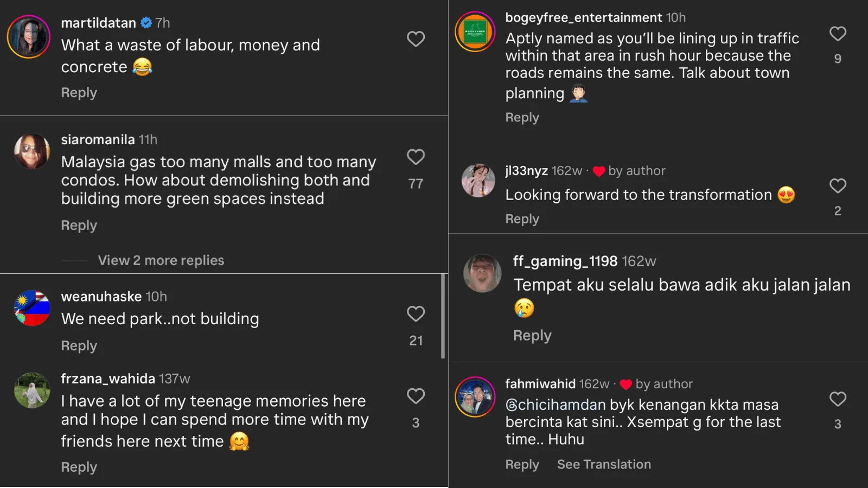Like frzana_wahida's teenage memories comment
Screen dimensions: 868x488
coord(416,396)
